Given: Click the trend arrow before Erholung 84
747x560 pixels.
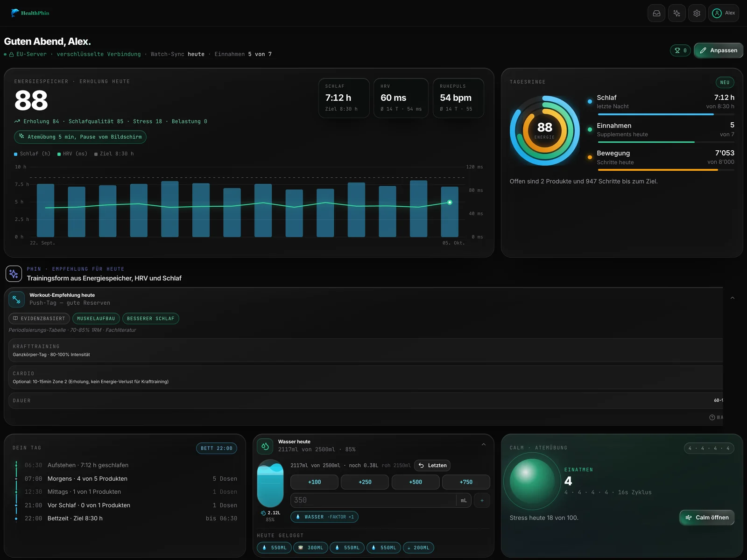Looking at the screenshot, I should (17, 121).
